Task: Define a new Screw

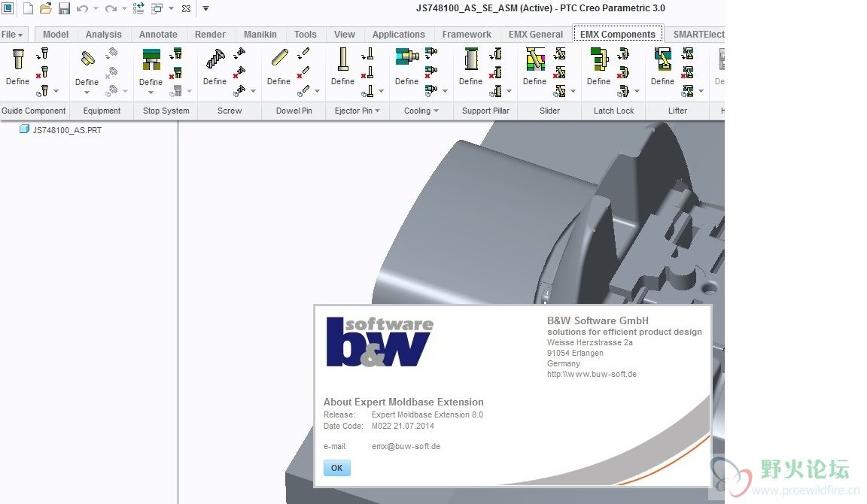Action: [214, 66]
